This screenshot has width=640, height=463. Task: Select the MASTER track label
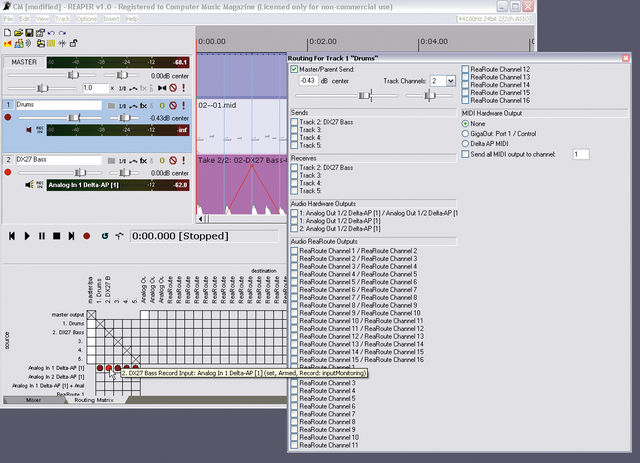(x=24, y=62)
